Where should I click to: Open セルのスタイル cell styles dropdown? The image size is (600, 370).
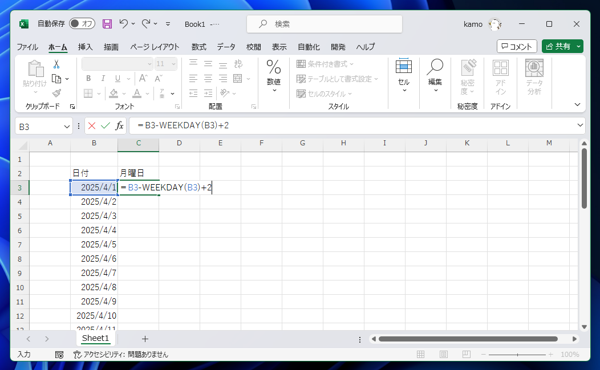pos(324,93)
